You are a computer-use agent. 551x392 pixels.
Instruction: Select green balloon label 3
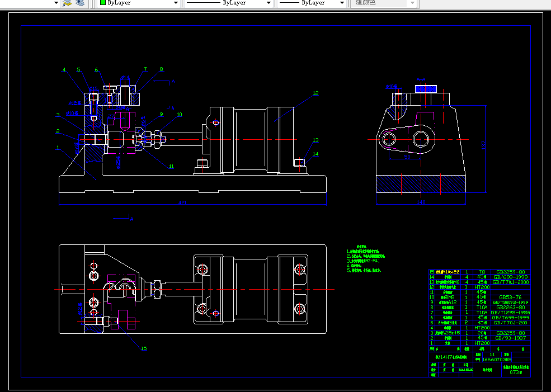click(58, 115)
